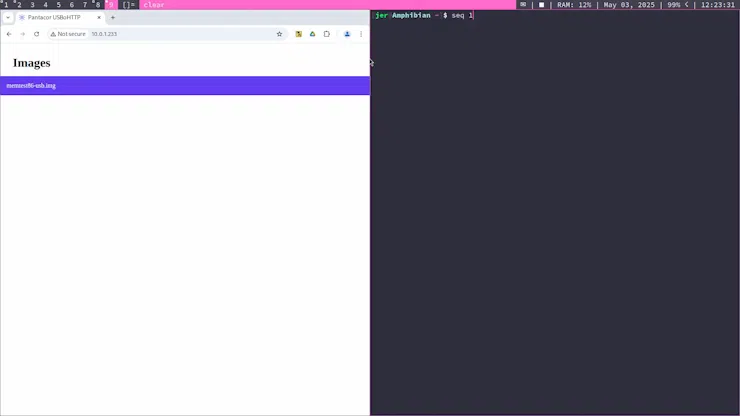This screenshot has width=740, height=416.
Task: Select the active workspace 9
Action: tap(111, 5)
